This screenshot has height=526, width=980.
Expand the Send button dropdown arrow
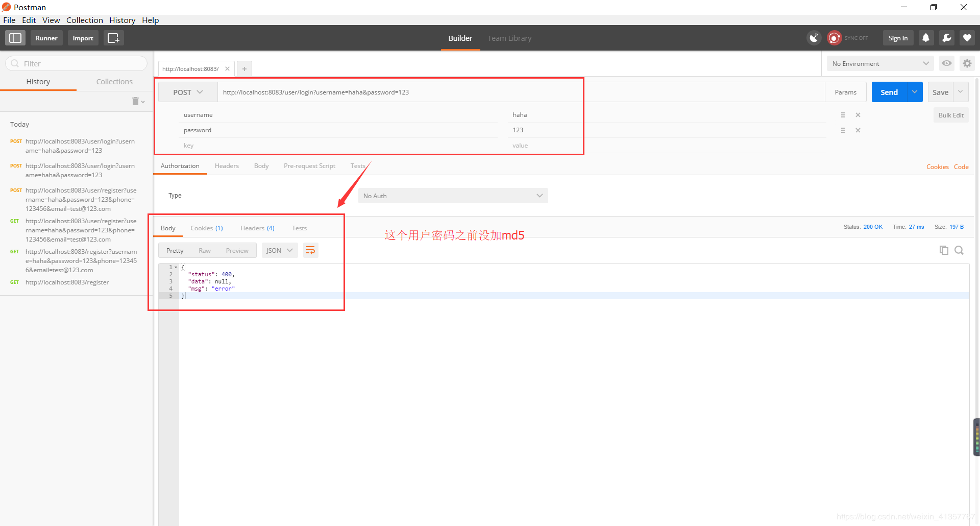click(915, 92)
